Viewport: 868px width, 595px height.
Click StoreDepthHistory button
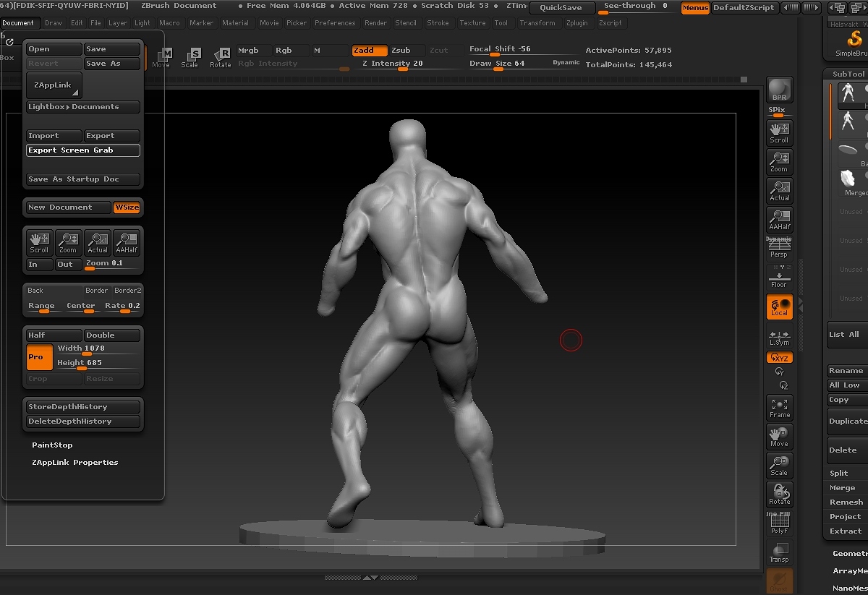[83, 407]
